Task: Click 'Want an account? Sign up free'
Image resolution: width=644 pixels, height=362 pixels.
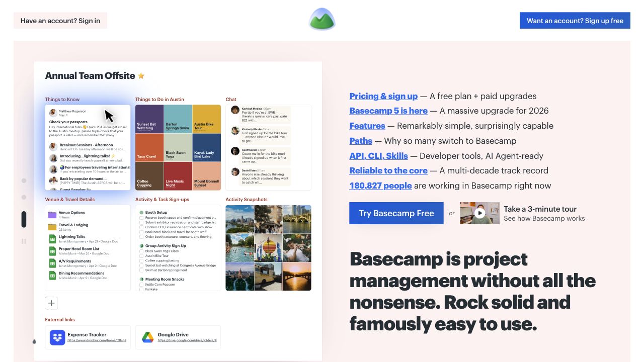Action: tap(575, 21)
